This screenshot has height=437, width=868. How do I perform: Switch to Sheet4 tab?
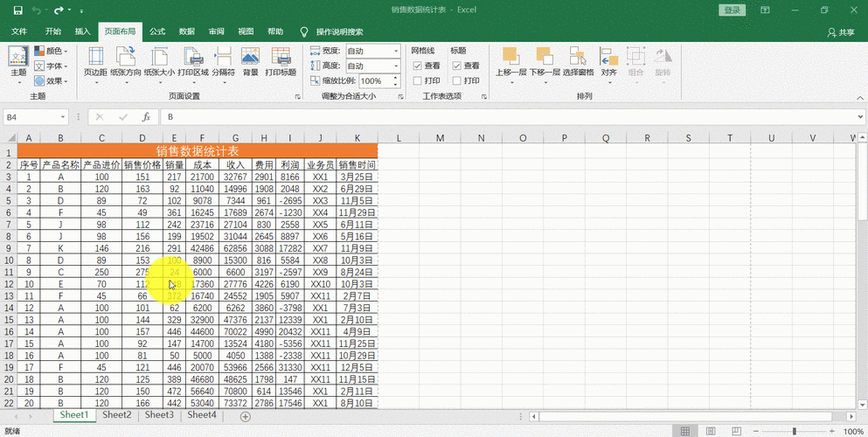pos(202,415)
